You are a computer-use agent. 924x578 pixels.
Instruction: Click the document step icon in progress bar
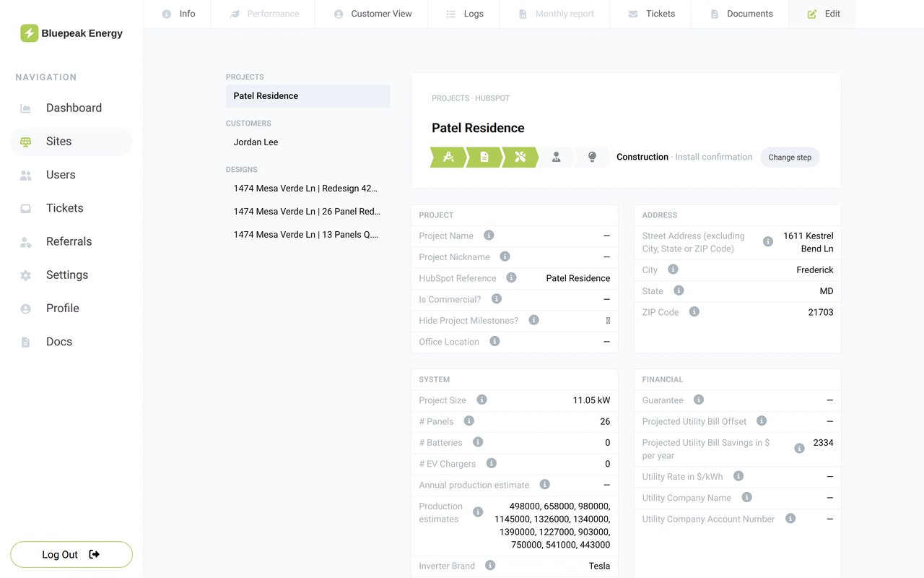[x=484, y=157]
